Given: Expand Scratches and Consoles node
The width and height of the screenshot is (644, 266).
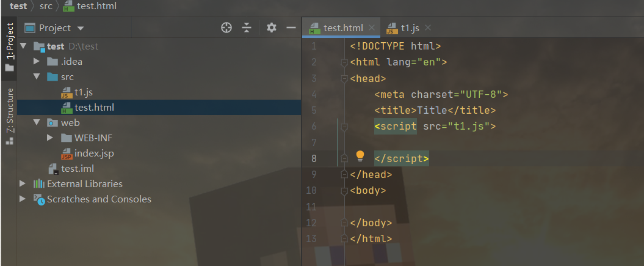Looking at the screenshot, I should tap(23, 199).
